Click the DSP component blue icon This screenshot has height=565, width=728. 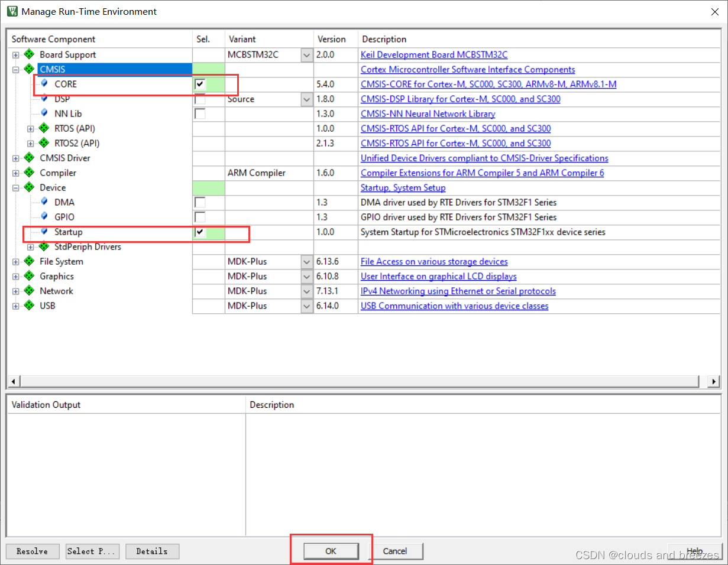44,98
